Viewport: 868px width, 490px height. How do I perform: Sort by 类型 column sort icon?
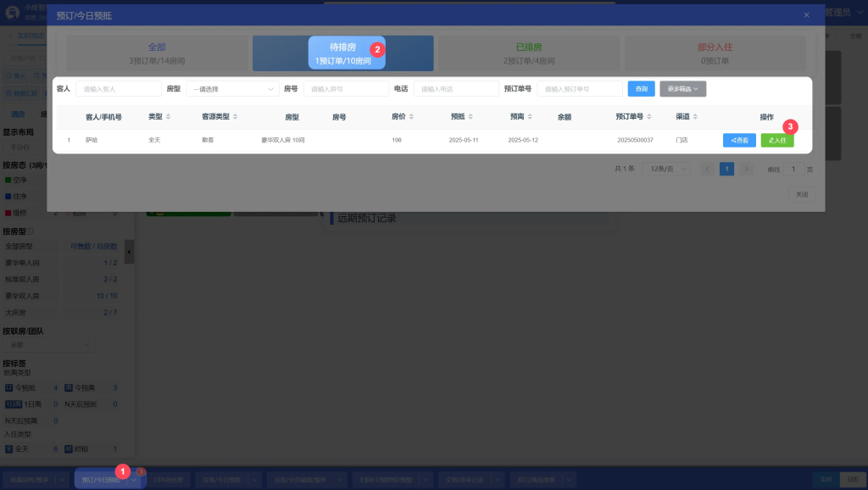168,117
